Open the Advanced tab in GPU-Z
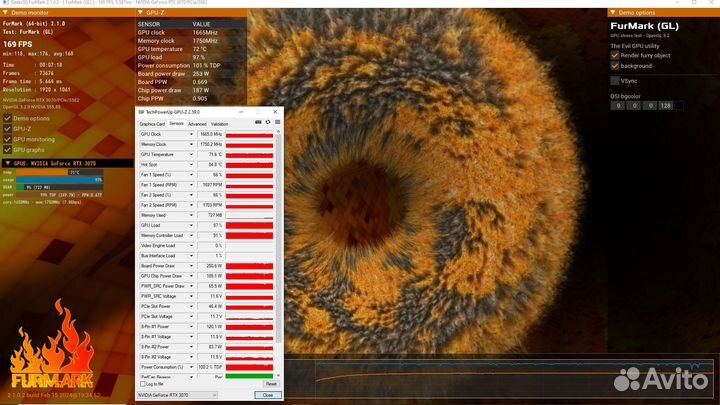 coord(197,124)
